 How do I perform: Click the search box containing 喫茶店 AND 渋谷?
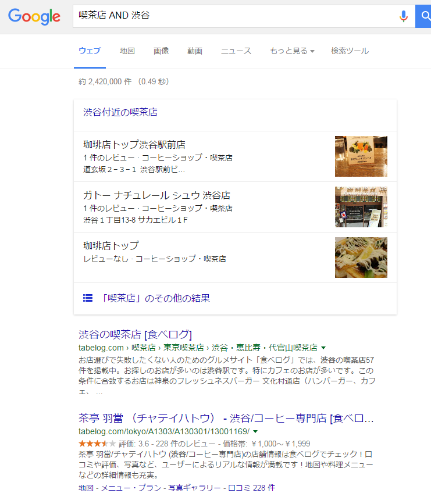pyautogui.click(x=235, y=16)
